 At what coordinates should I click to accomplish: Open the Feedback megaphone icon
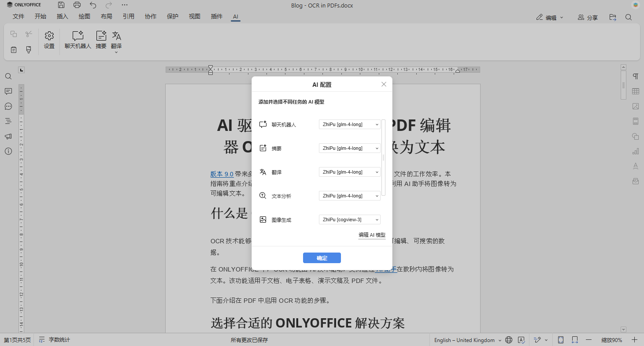click(x=8, y=136)
